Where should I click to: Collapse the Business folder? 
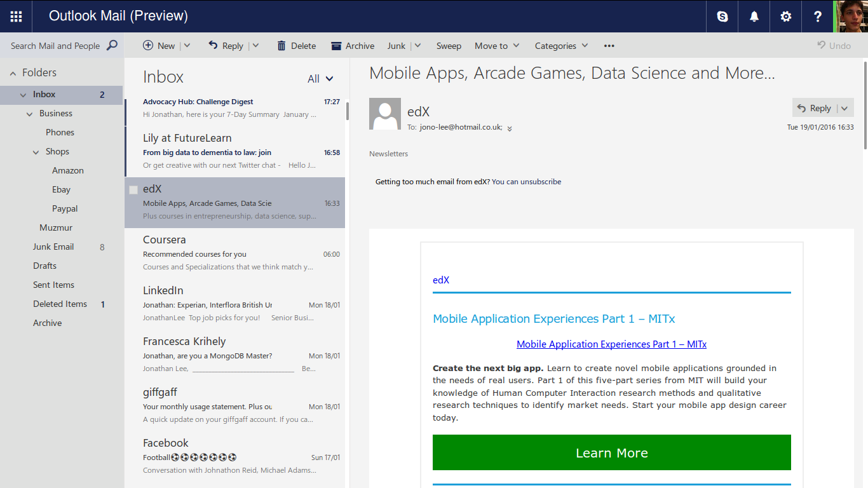click(x=30, y=114)
